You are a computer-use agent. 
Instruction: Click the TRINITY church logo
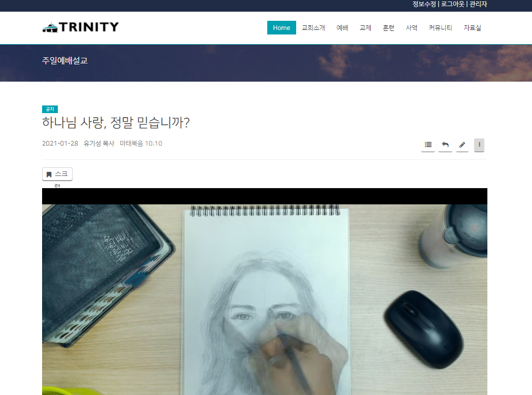coord(80,26)
